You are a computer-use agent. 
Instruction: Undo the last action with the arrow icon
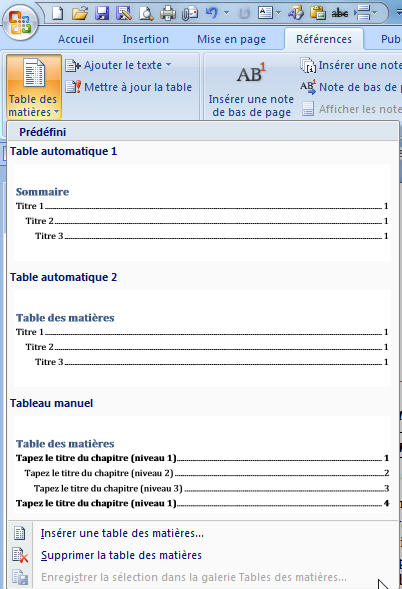pos(212,13)
